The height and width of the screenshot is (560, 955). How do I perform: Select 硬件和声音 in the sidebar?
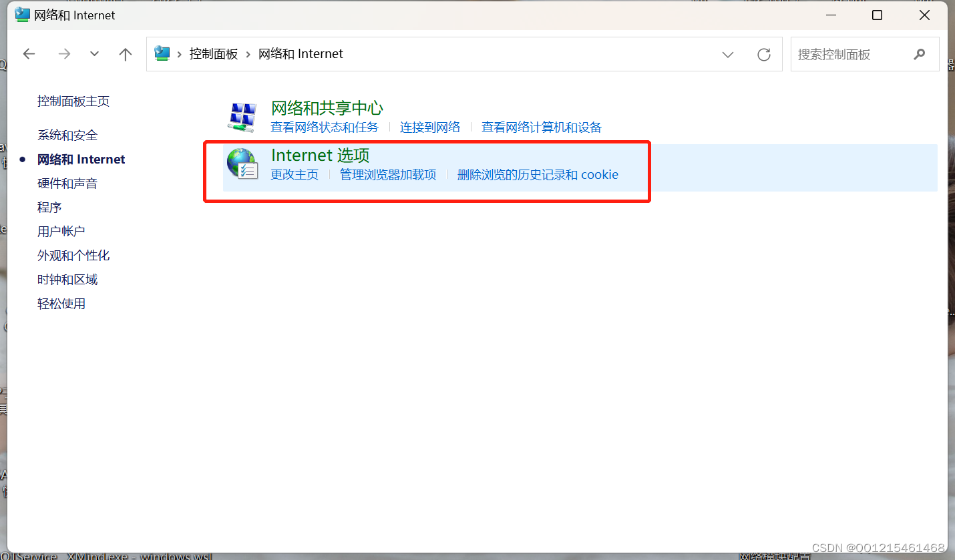(x=67, y=183)
